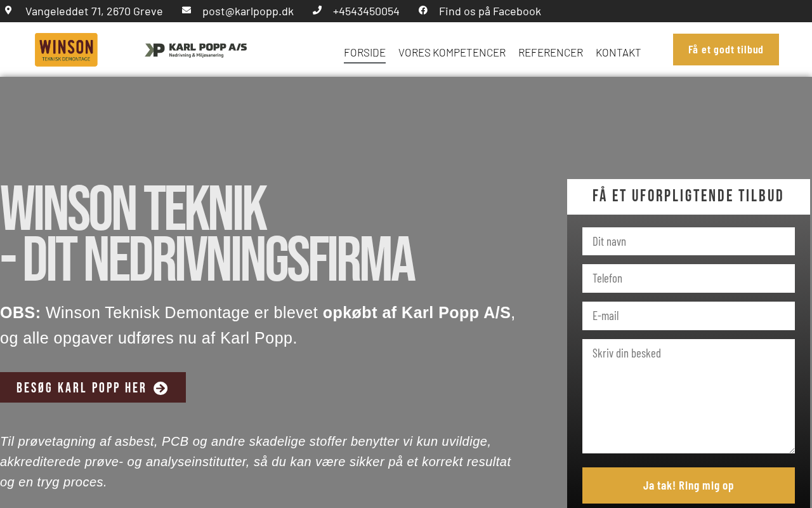This screenshot has width=812, height=508.
Task: Click the Facebook logo icon
Action: pos(423,10)
